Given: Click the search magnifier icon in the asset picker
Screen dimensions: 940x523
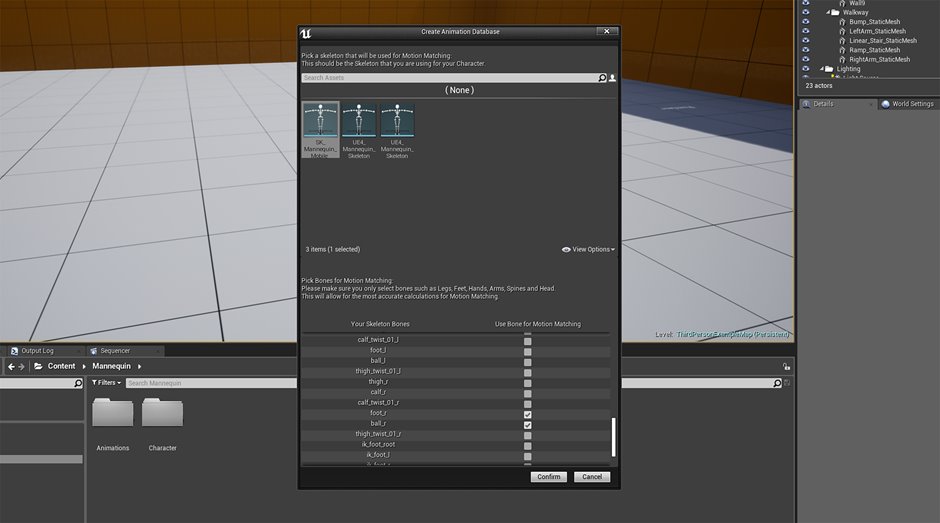Looking at the screenshot, I should point(602,78).
